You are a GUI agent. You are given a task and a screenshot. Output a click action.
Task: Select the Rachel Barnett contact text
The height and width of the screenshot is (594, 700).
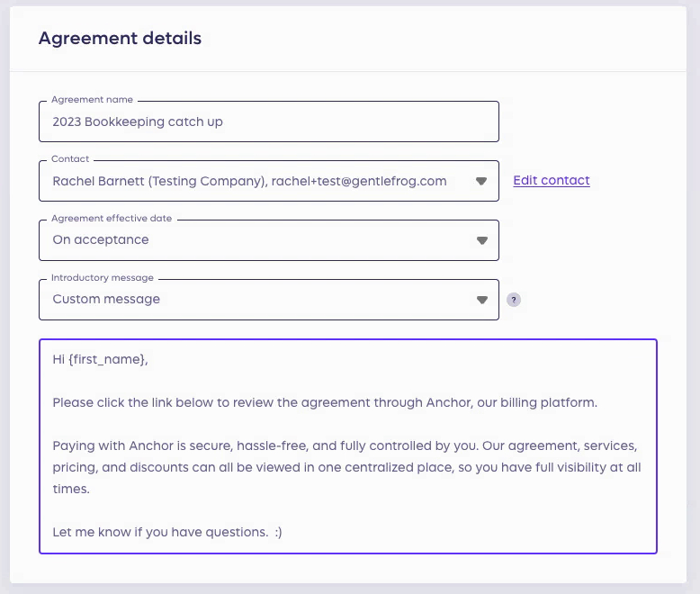[x=249, y=181]
